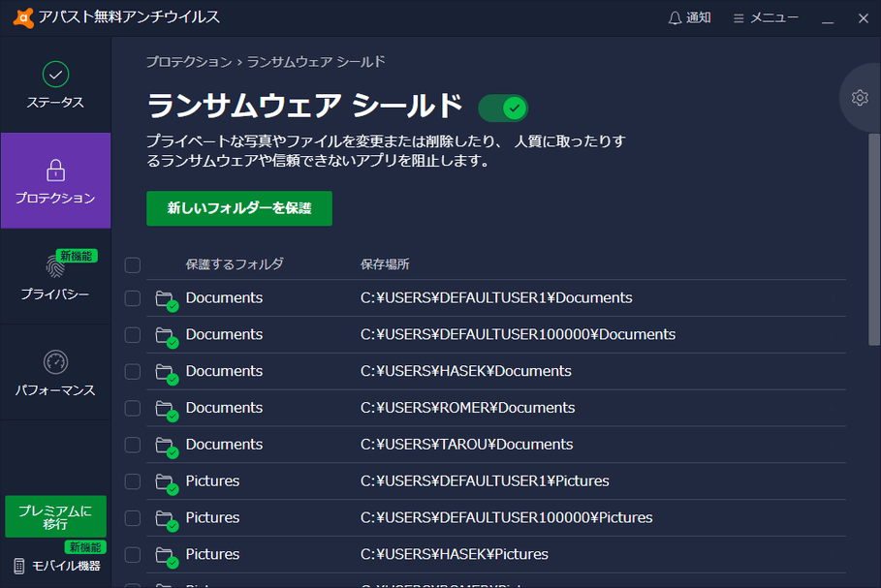Viewport: 881px width, 588px height.
Task: Click folder icon for ROMER Documents
Action: pyautogui.click(x=167, y=410)
